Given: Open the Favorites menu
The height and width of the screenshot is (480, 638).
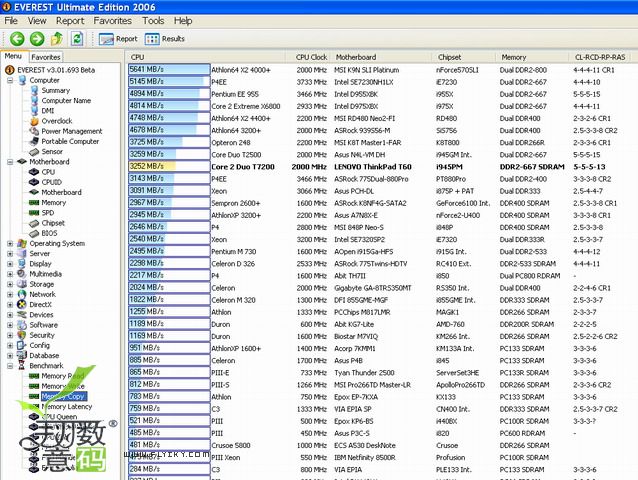Looking at the screenshot, I should click(112, 21).
